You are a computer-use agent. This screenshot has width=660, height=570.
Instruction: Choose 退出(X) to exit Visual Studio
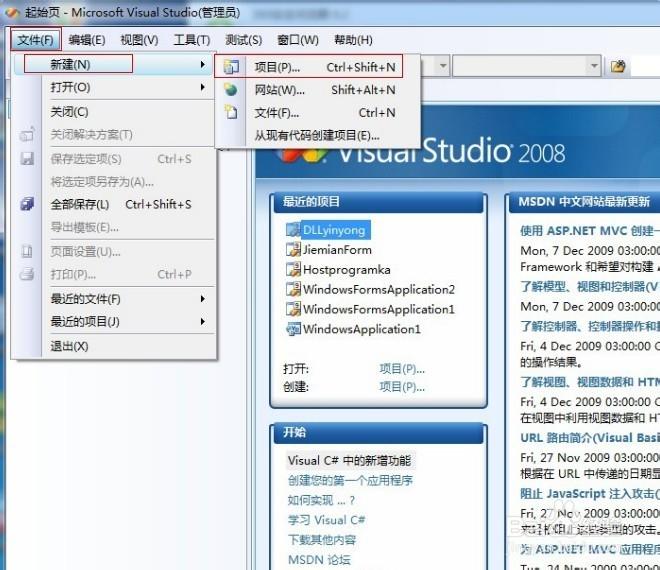click(112, 346)
